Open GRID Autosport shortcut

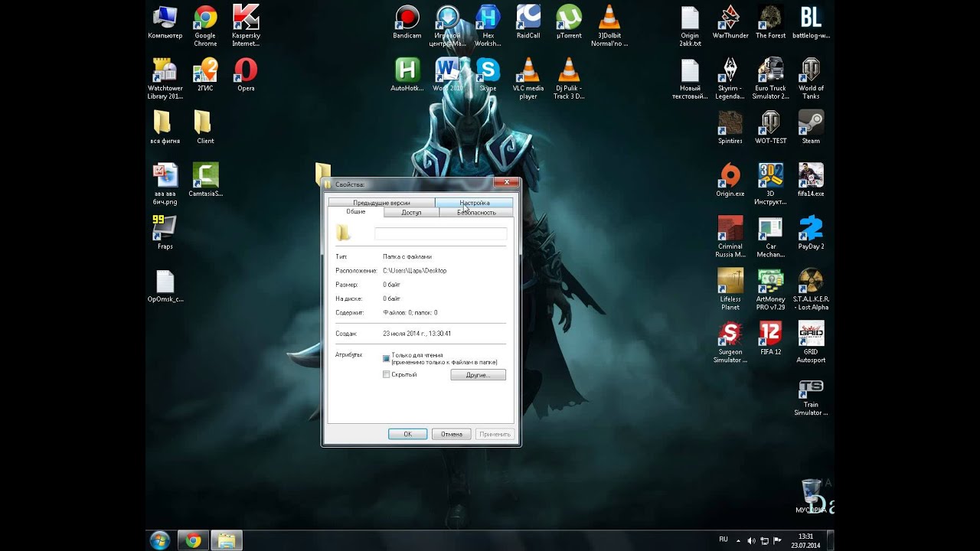811,342
